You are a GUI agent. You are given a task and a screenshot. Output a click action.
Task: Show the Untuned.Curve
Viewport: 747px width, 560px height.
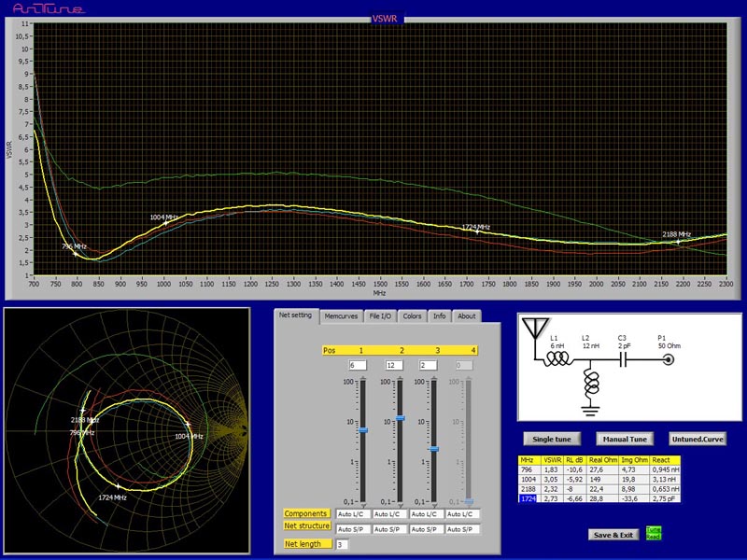tap(698, 439)
